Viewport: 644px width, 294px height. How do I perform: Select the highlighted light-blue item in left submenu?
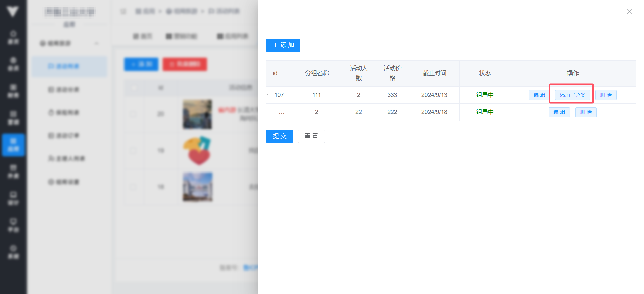(x=69, y=66)
